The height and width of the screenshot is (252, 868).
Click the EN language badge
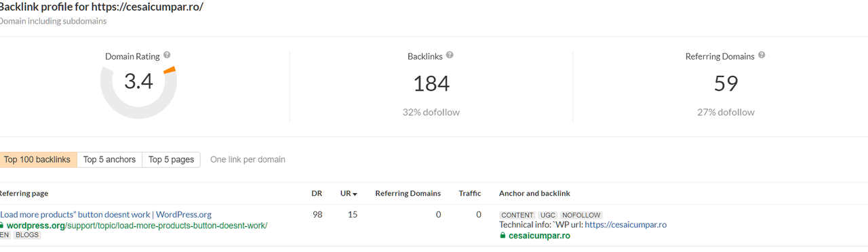[5, 235]
